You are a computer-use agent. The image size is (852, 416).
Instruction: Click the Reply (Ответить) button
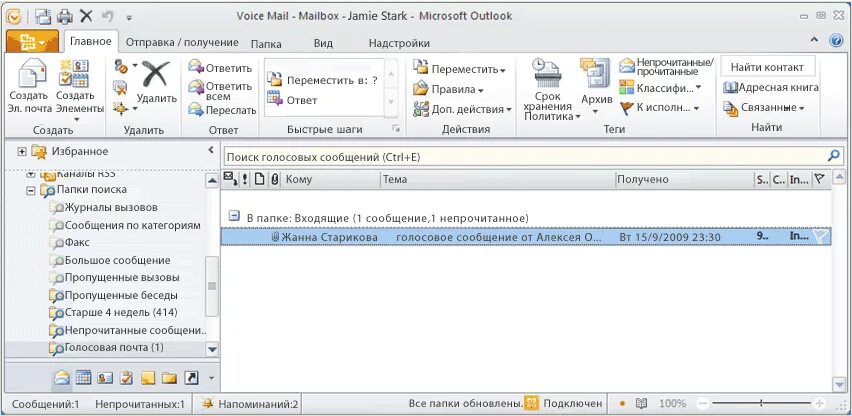(x=221, y=68)
